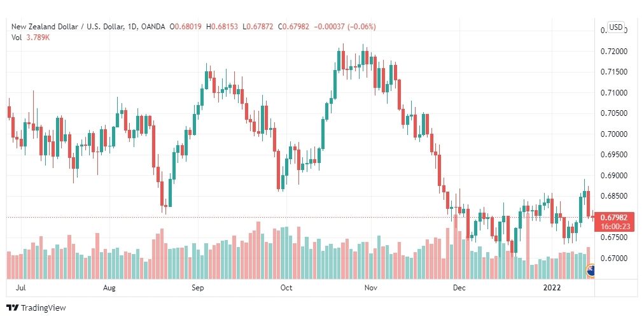The image size is (644, 319).
Task: Click the New Zealand Dollar / U.S. Dollar title
Action: pyautogui.click(x=67, y=27)
